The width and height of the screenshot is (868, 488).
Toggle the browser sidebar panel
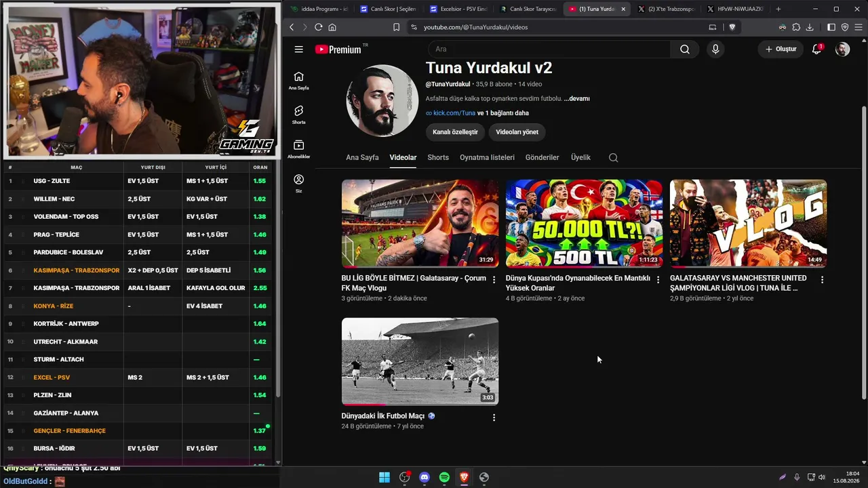(x=831, y=27)
